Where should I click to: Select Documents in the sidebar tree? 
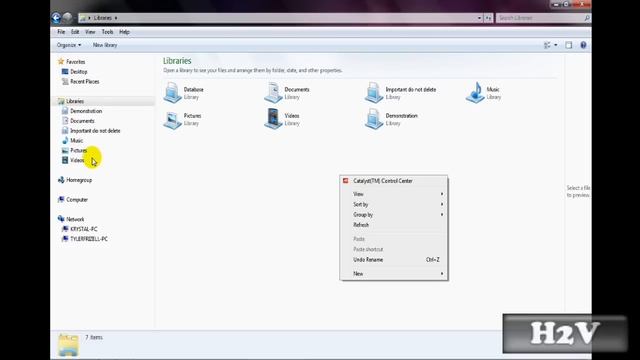tap(82, 121)
